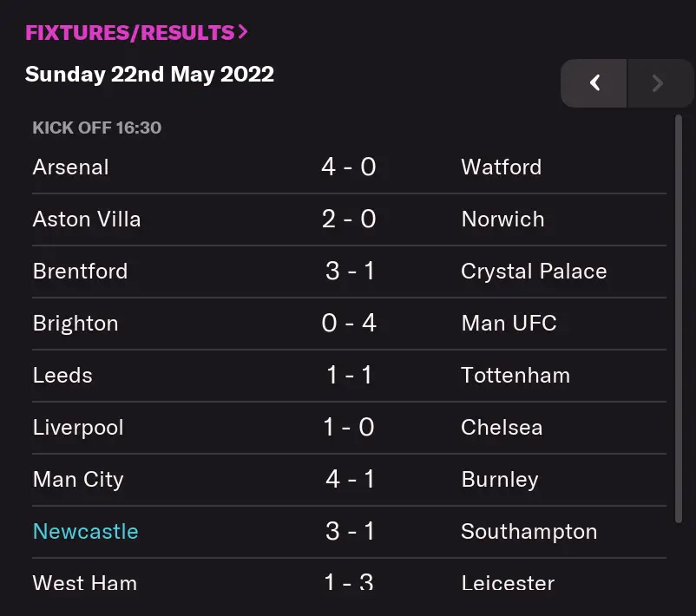This screenshot has height=616, width=696.
Task: Select the highlighted Newcastle team name
Action: point(85,531)
